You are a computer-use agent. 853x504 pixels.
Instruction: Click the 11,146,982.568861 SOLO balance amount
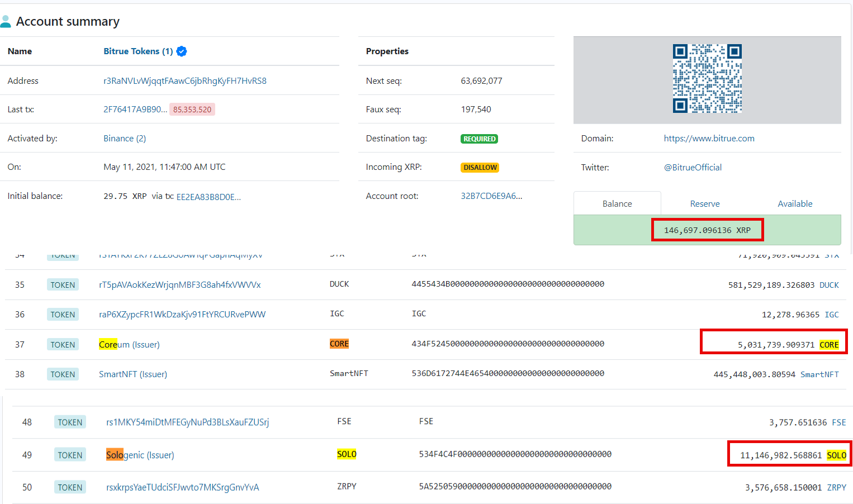click(x=781, y=455)
